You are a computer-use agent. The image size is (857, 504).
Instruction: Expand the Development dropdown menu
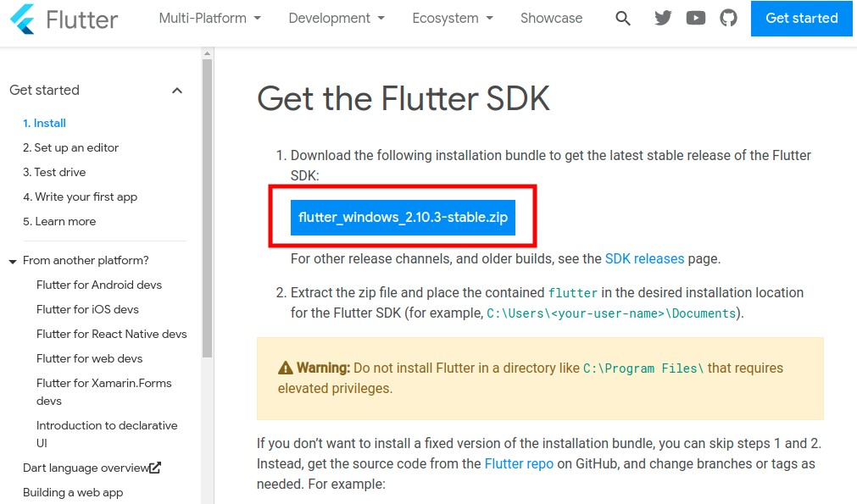(337, 18)
